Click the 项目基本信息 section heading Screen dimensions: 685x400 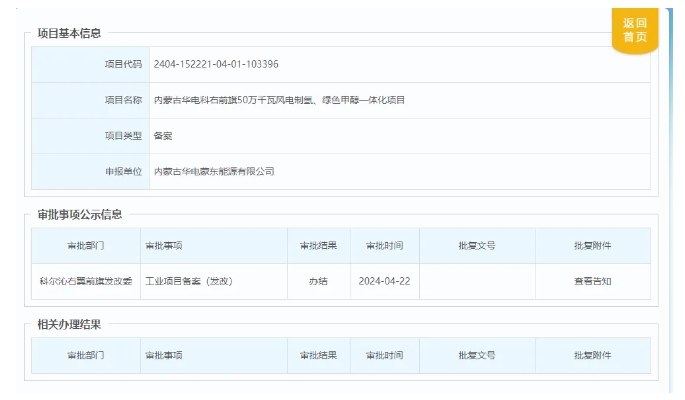tap(69, 33)
